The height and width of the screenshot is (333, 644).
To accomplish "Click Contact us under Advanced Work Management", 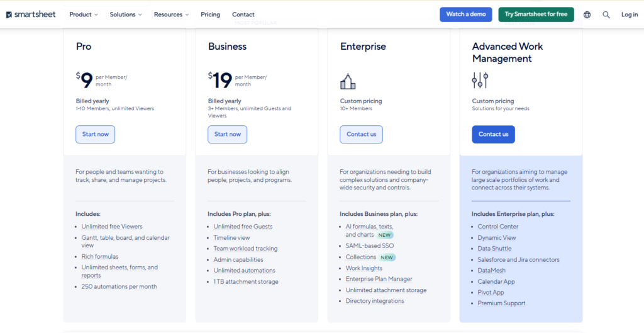I will pyautogui.click(x=493, y=135).
